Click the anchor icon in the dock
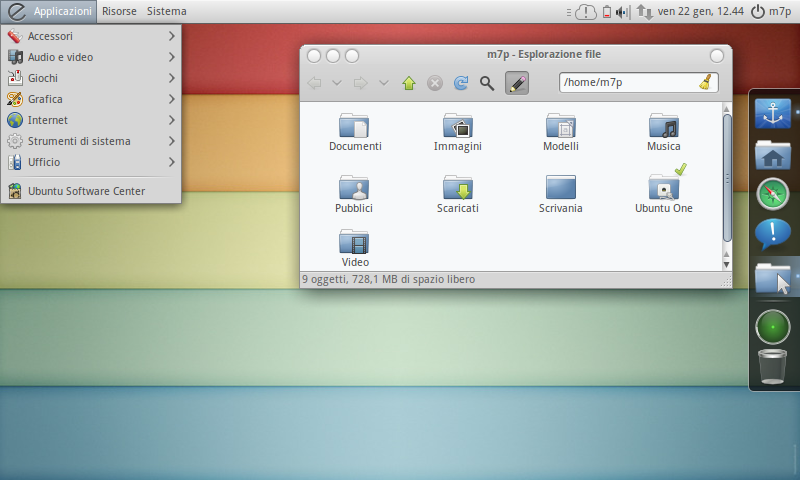800x480 pixels. 773,113
